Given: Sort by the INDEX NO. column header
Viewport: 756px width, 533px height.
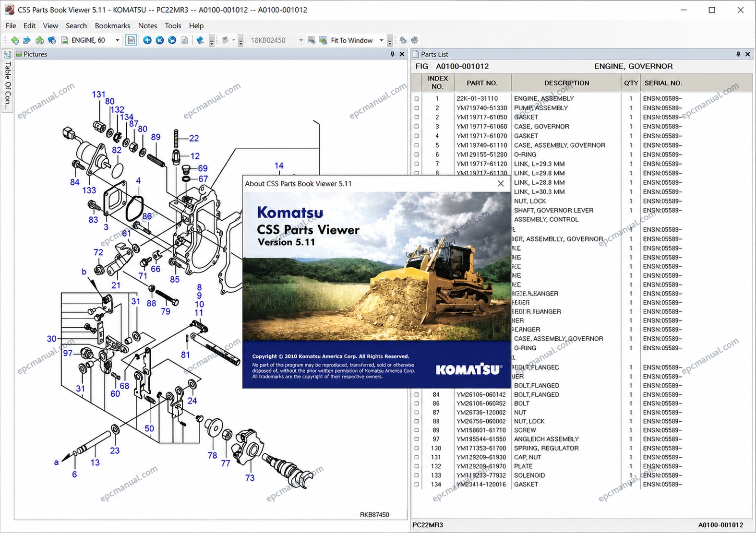Looking at the screenshot, I should 437,83.
